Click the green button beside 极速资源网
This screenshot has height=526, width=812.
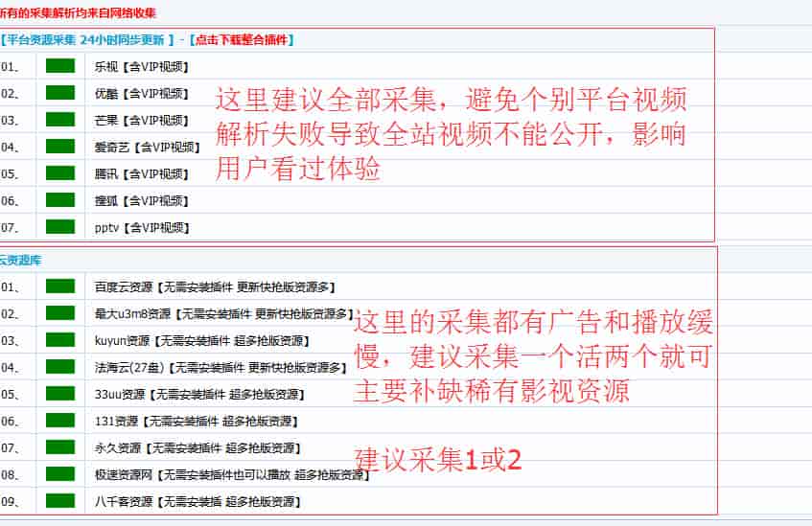60,474
